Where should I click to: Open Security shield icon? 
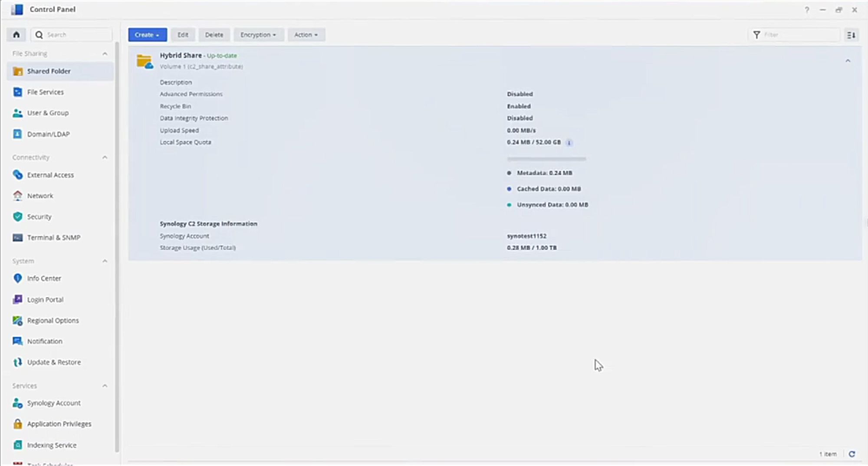(18, 217)
